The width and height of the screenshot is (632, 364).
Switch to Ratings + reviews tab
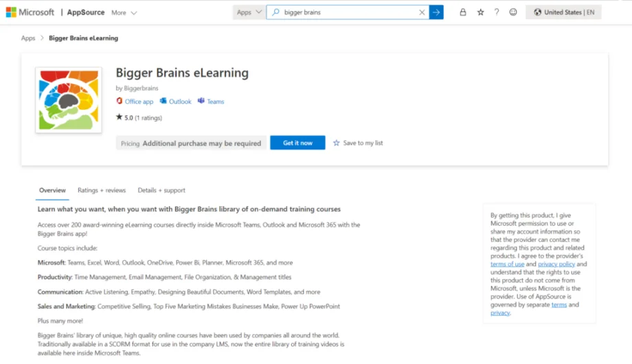pos(102,190)
